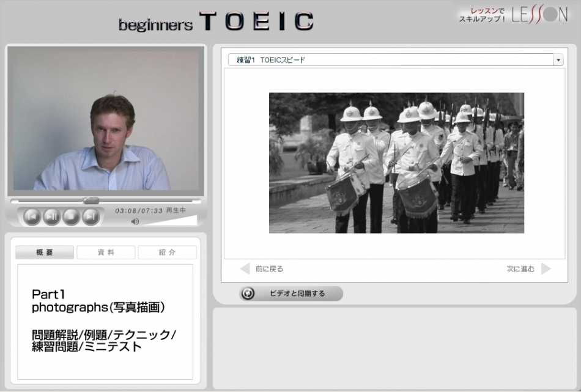Click the 次に進む text link
581x392 pixels.
tap(520, 269)
